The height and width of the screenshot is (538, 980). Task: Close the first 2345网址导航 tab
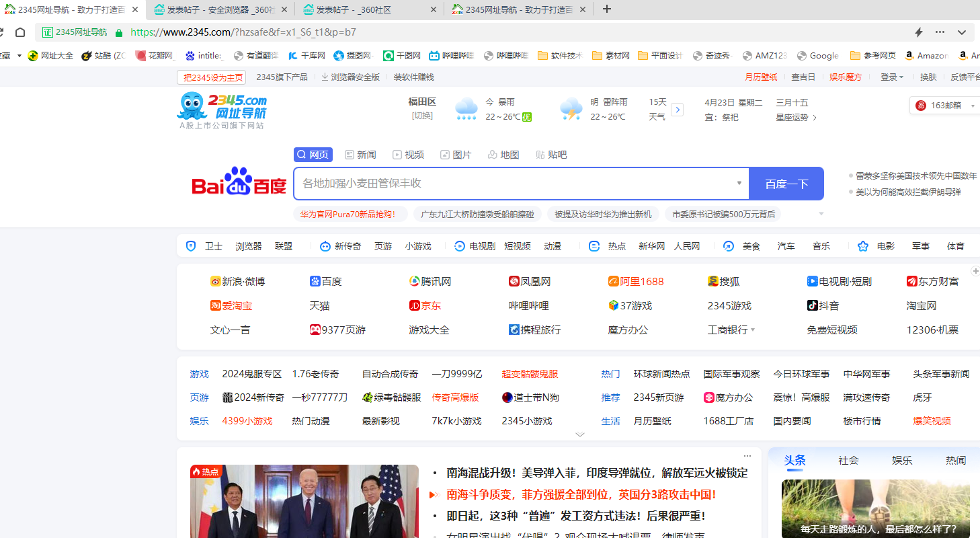coord(135,9)
